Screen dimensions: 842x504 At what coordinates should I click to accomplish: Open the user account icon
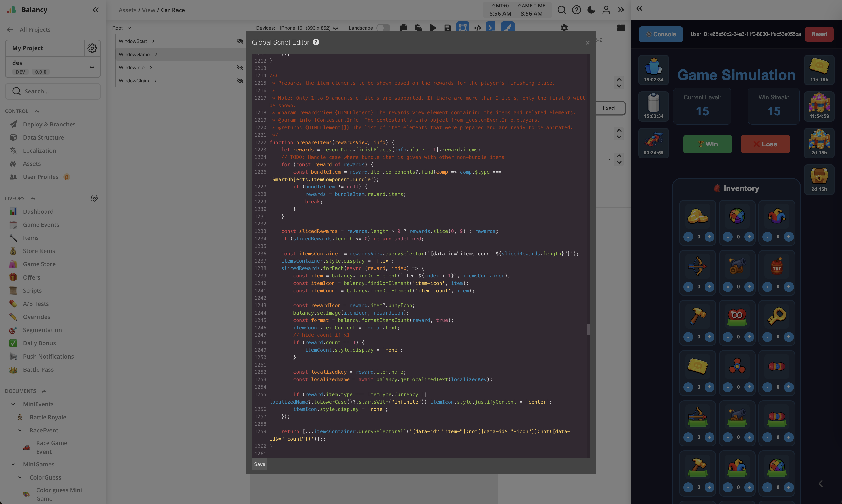(x=606, y=10)
